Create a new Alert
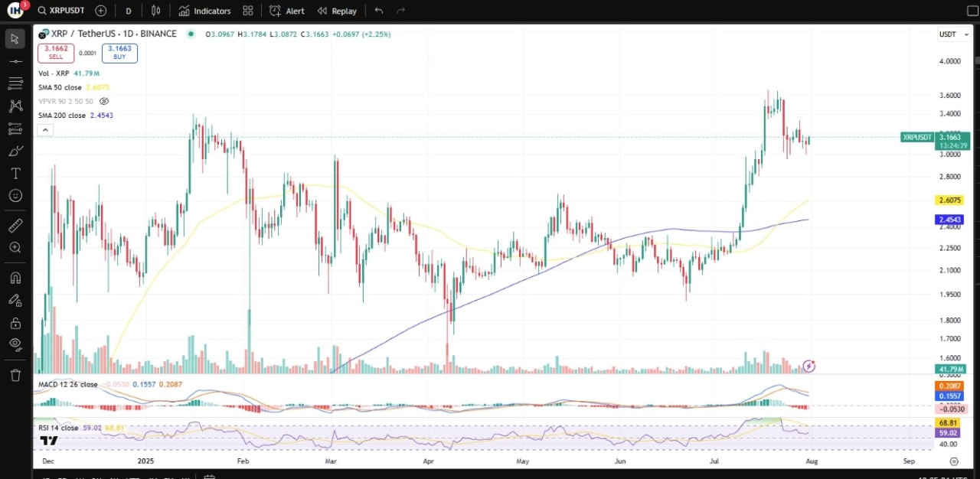The width and height of the screenshot is (980, 479). pos(287,11)
